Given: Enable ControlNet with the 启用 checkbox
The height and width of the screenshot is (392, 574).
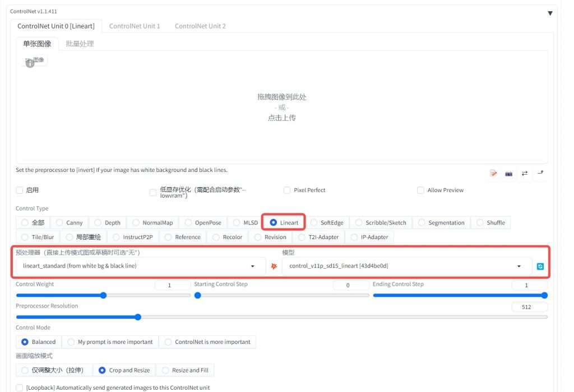Looking at the screenshot, I should (x=20, y=190).
